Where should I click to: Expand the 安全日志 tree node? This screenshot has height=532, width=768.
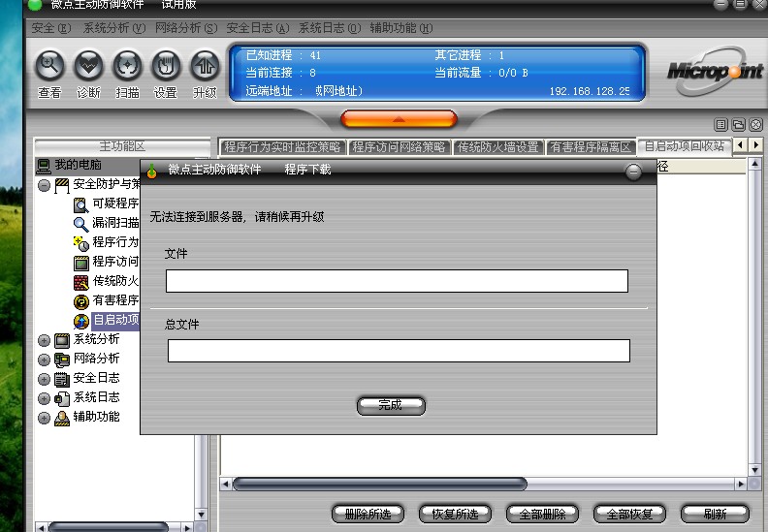[44, 379]
